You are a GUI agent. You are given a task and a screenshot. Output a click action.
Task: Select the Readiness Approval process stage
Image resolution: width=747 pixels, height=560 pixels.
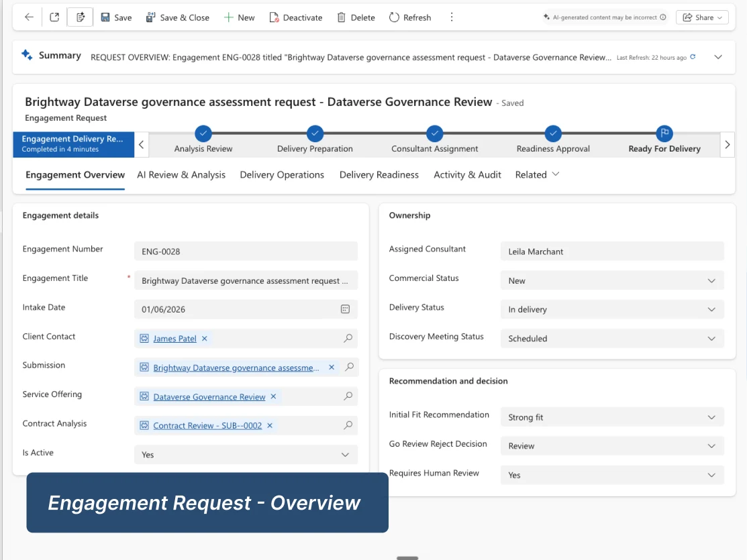pyautogui.click(x=552, y=139)
